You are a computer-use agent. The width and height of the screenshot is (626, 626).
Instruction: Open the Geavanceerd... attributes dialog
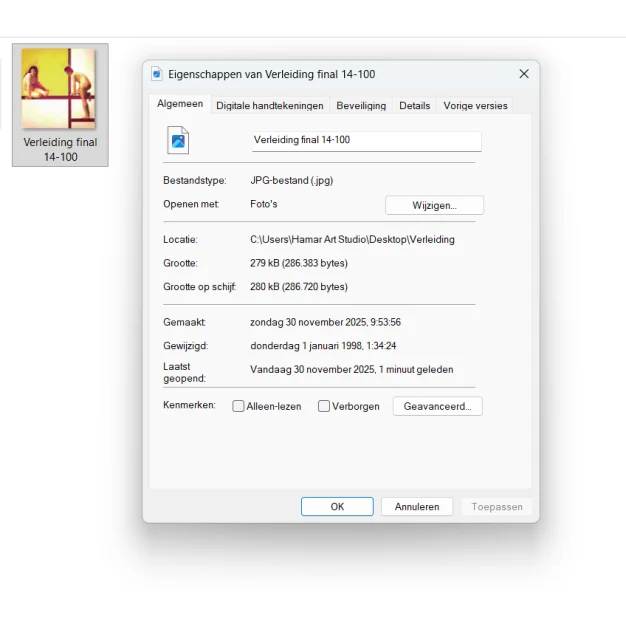tap(437, 406)
